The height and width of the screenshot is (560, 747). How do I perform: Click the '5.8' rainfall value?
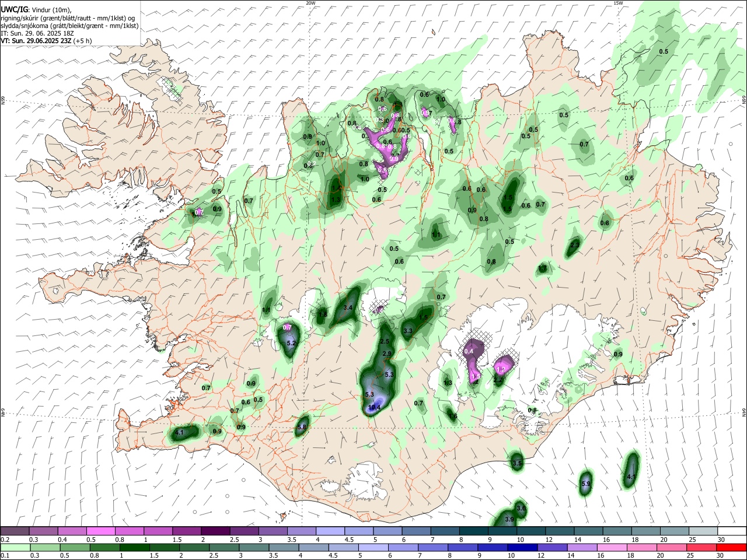(x=302, y=427)
